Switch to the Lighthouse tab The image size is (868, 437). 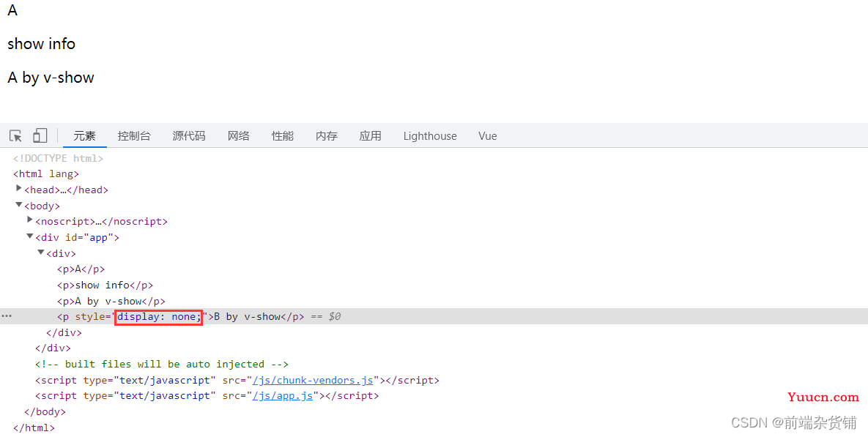(x=430, y=136)
